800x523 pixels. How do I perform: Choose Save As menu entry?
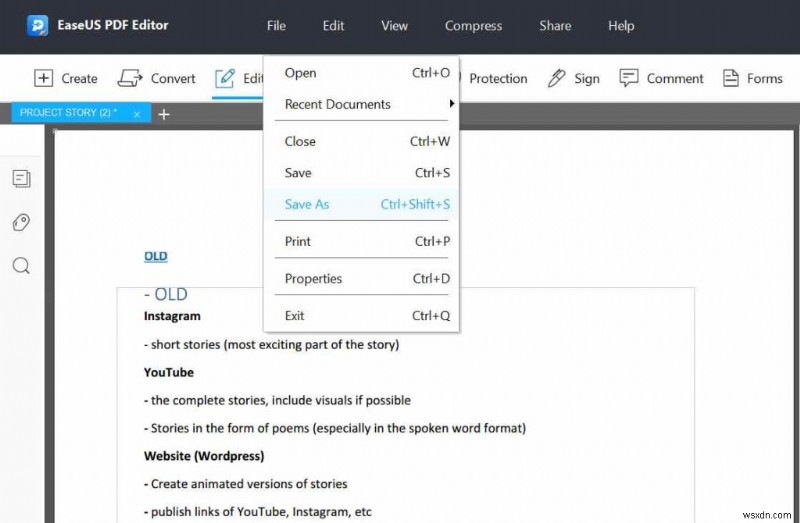(x=362, y=204)
